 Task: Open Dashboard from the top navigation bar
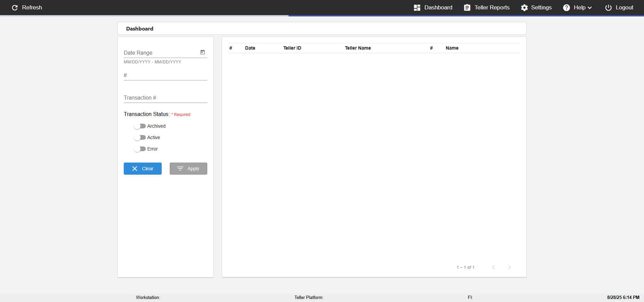(433, 7)
